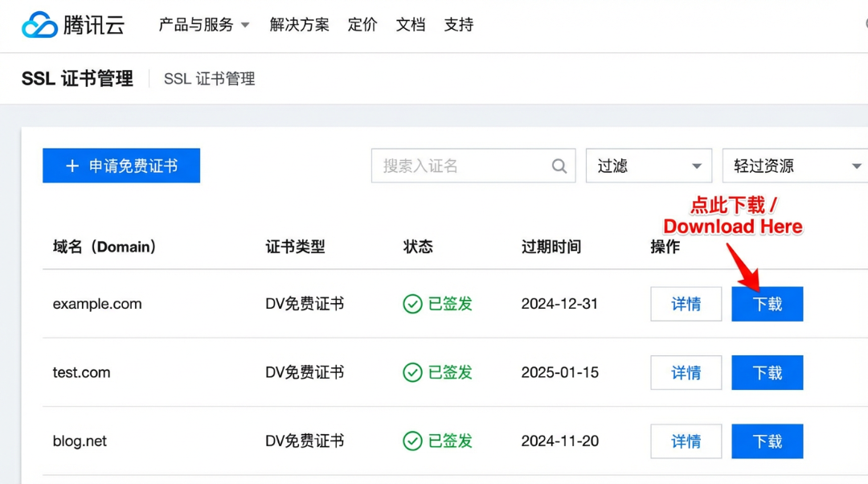View 详情 for test.com
The width and height of the screenshot is (868, 484).
point(686,373)
